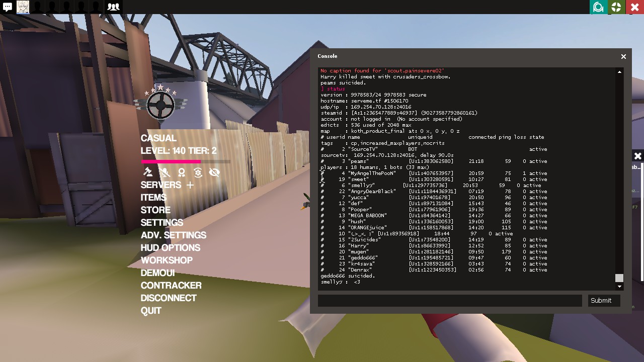Click the player avatar thumbnail in top bar

pyautogui.click(x=23, y=7)
